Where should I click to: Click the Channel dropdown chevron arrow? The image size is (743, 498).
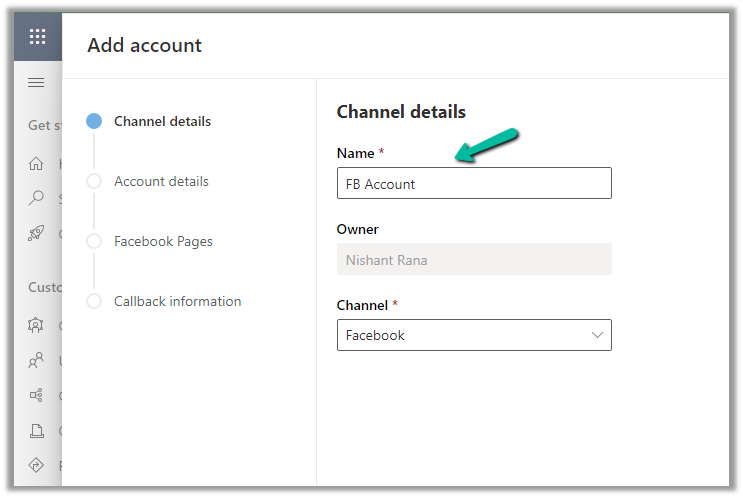[x=597, y=335]
